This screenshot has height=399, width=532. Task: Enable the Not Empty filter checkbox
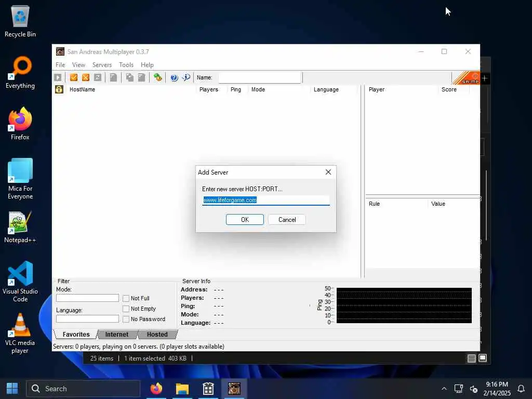tap(126, 309)
